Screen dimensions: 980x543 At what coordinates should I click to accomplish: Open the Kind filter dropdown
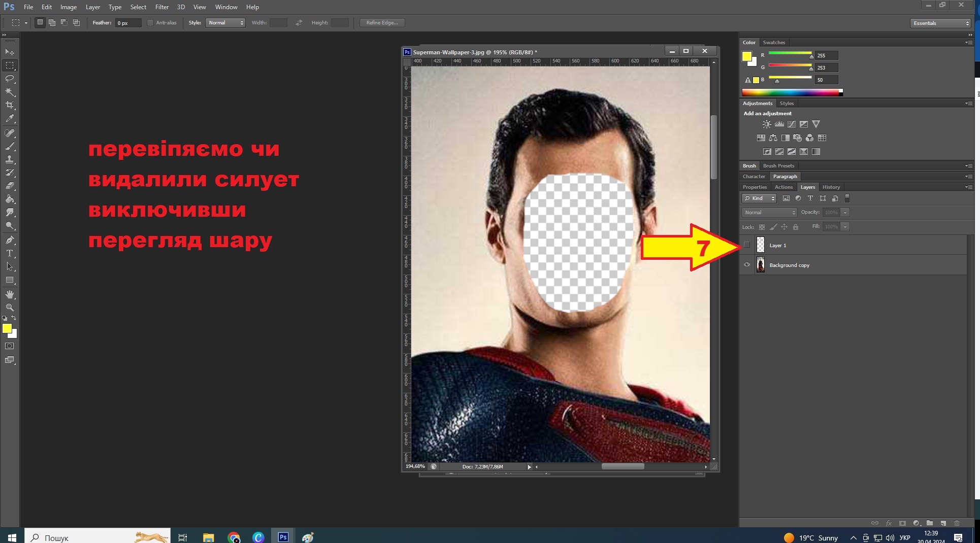pyautogui.click(x=759, y=198)
